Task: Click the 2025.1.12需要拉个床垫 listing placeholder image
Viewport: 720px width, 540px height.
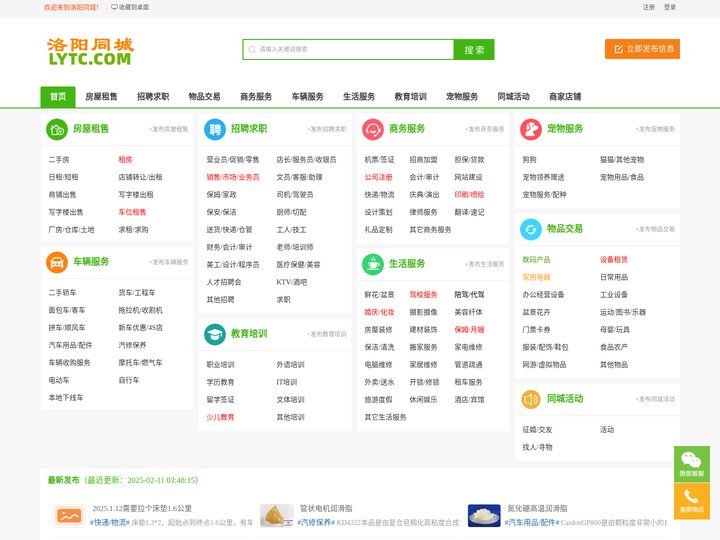Action: [x=69, y=516]
